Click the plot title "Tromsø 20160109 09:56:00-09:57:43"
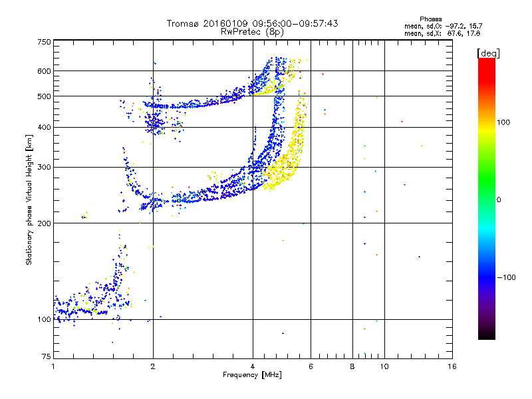 click(252, 23)
